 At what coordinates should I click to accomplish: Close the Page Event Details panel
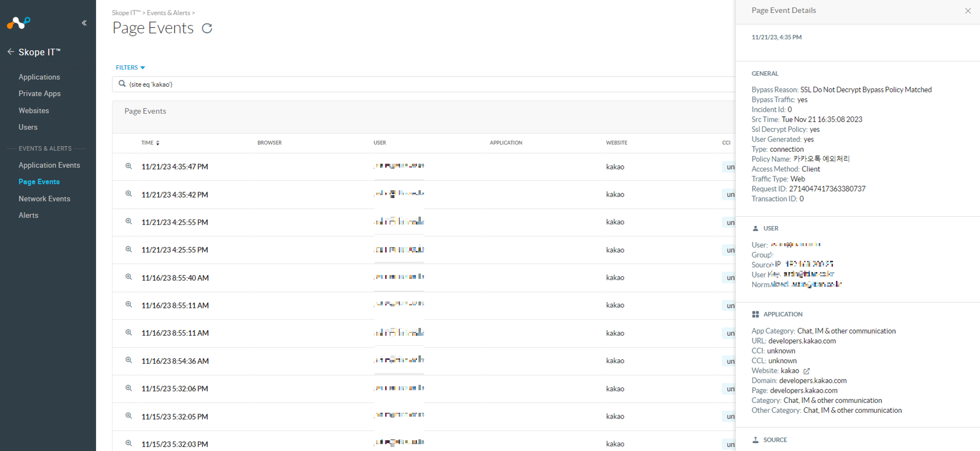coord(968,11)
